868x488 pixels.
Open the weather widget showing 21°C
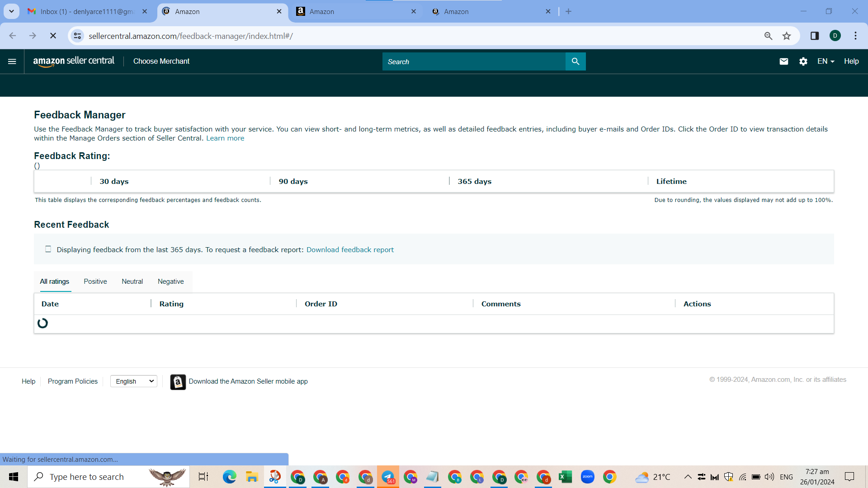coord(653,477)
